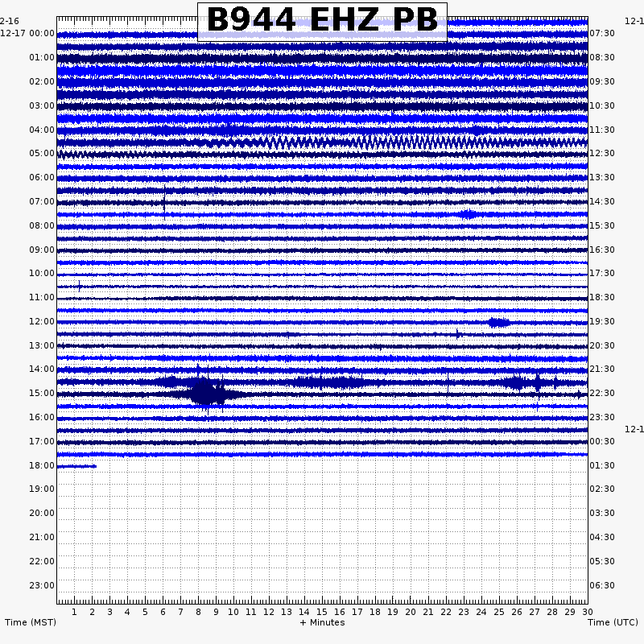The image size is (644, 644).
Task: Select the 17:30 UTC time label
Action: 602,273
